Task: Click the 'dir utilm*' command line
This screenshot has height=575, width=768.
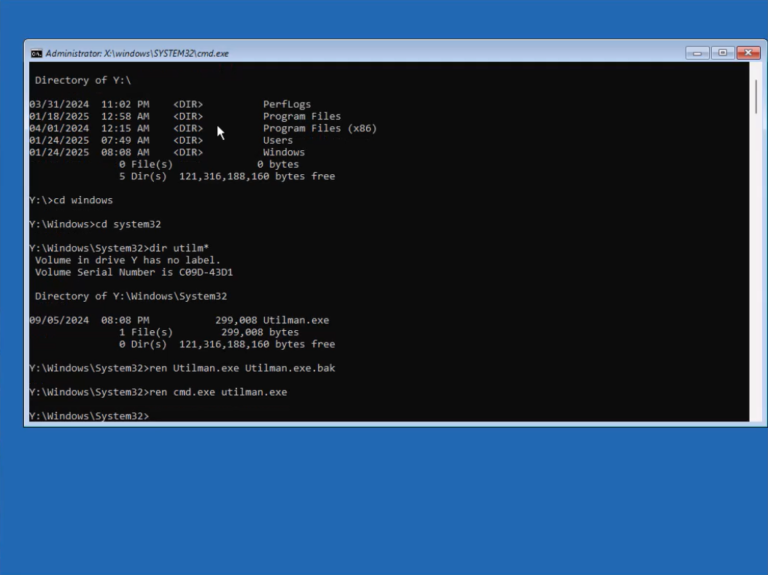Action: pyautogui.click(x=119, y=248)
